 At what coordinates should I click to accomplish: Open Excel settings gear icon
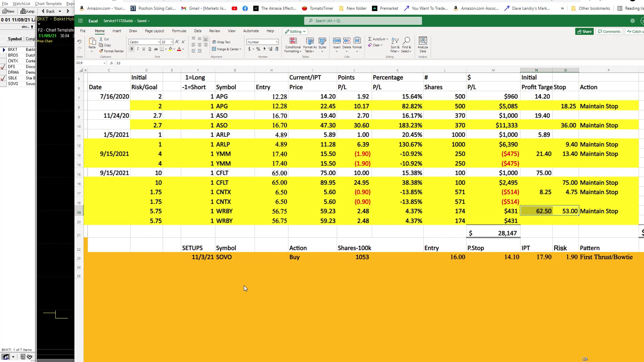click(x=632, y=21)
